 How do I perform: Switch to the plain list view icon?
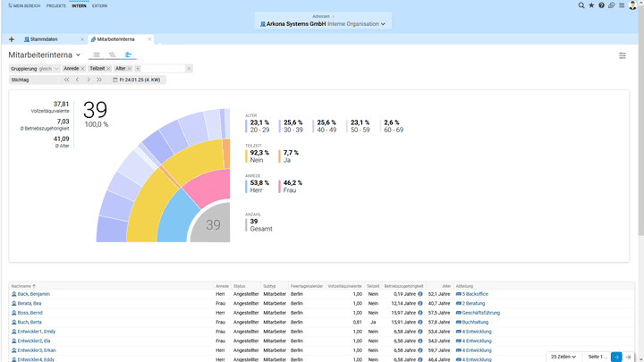pyautogui.click(x=97, y=55)
